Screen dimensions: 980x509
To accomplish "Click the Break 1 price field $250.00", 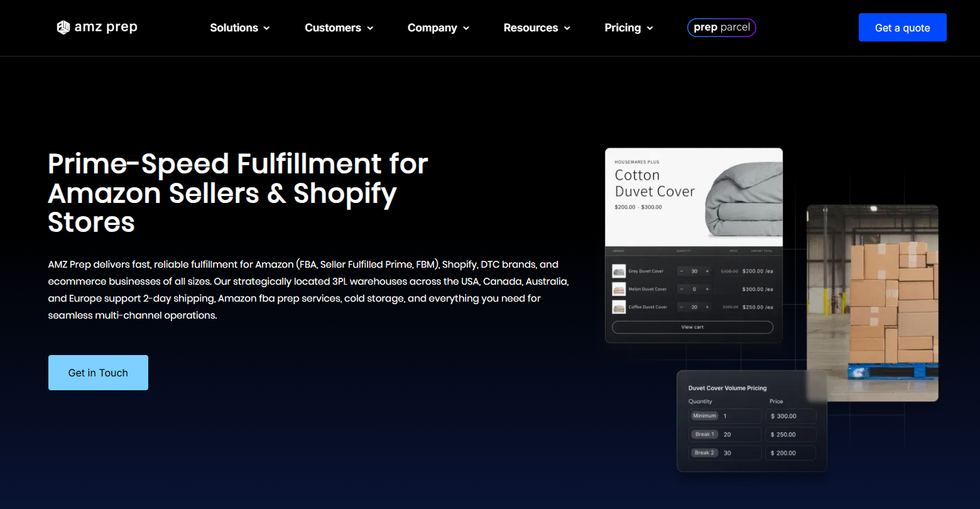I will 790,434.
